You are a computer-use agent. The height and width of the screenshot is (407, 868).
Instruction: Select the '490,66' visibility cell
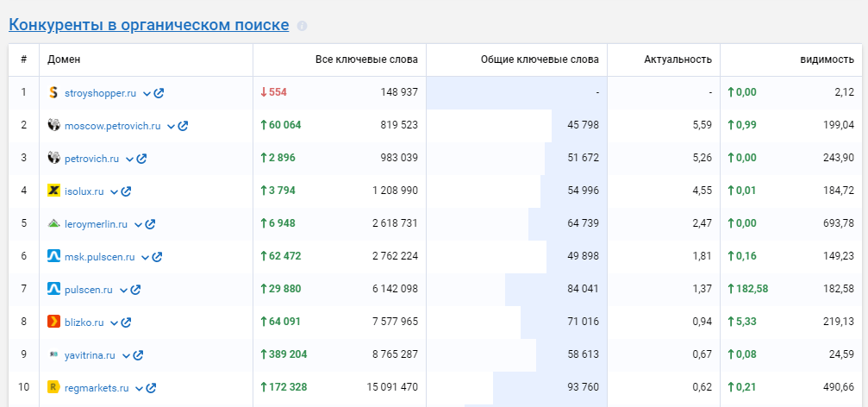pos(839,388)
